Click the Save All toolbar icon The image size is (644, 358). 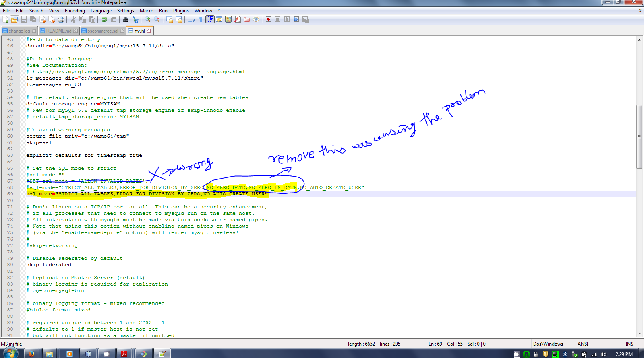(33, 19)
